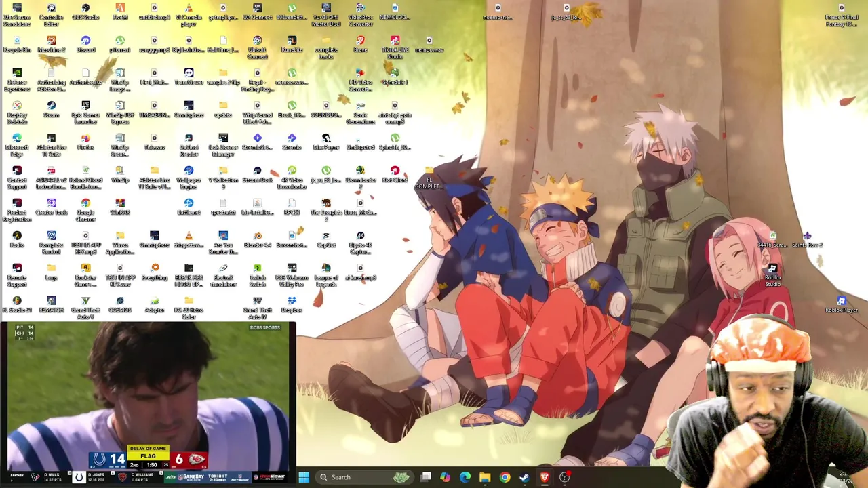Open the TikTok LIVE Studio shortcut
Viewport: 868px width, 488px height.
pos(395,48)
